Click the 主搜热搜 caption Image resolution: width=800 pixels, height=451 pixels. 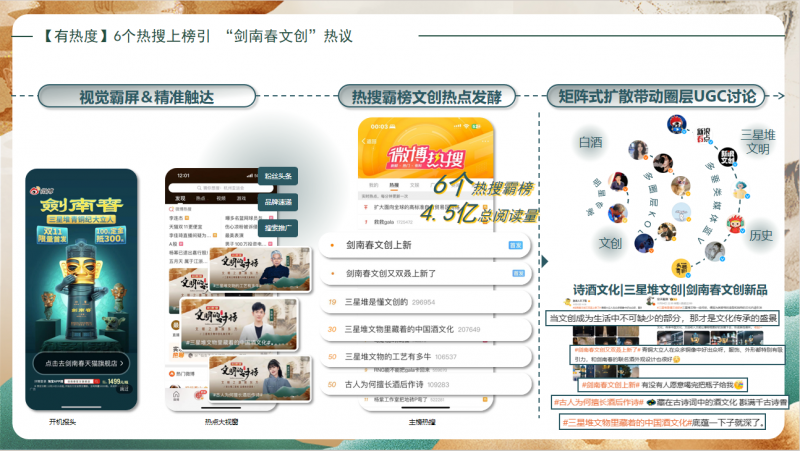click(x=422, y=422)
